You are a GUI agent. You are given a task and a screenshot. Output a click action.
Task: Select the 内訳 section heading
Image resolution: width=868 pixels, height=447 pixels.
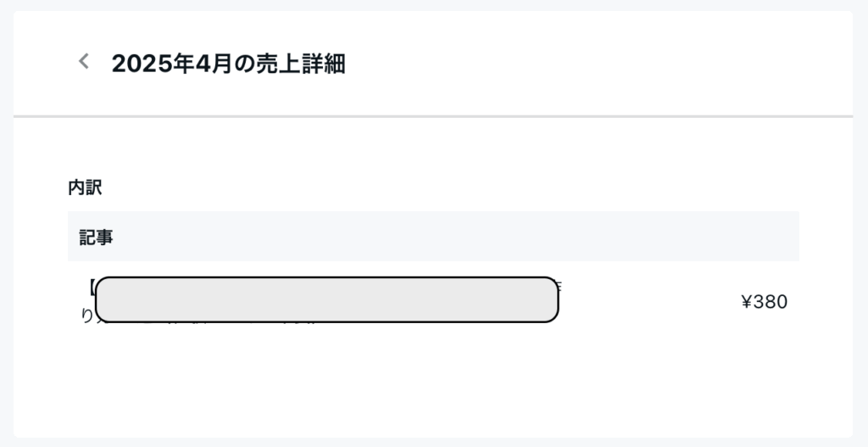tap(85, 187)
